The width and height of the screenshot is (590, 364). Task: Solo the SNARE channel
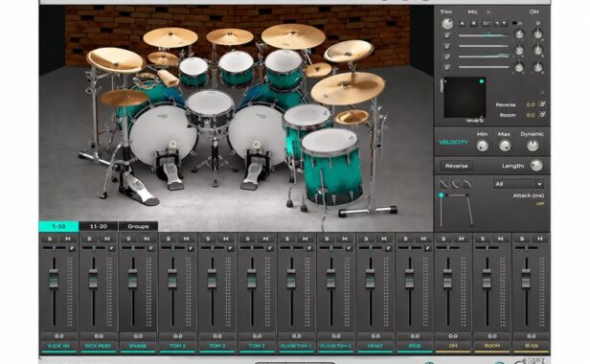pyautogui.click(x=128, y=239)
